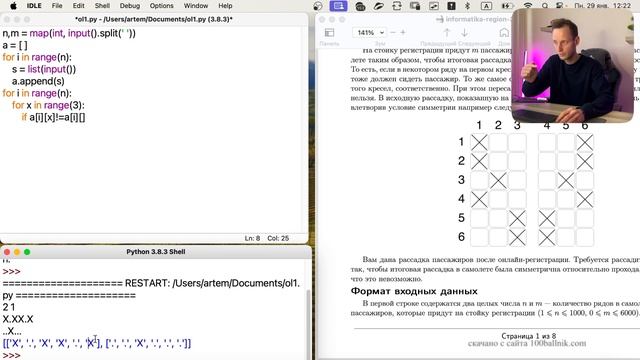Click the 'X.XX.X' shell input line

click(18, 319)
